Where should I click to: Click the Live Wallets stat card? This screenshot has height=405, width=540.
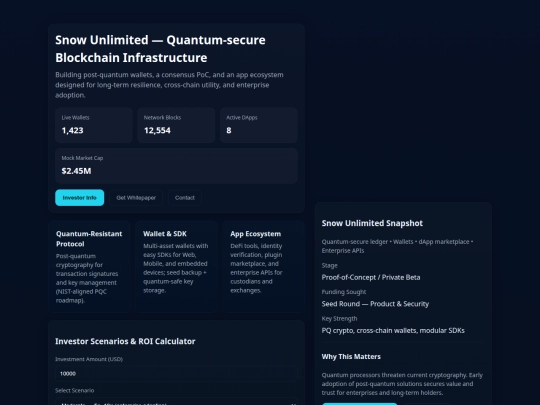click(94, 125)
